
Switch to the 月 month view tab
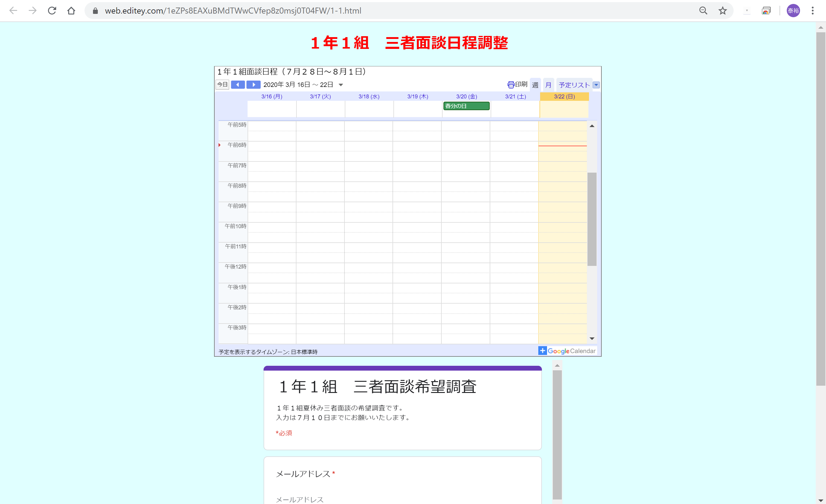click(x=548, y=85)
